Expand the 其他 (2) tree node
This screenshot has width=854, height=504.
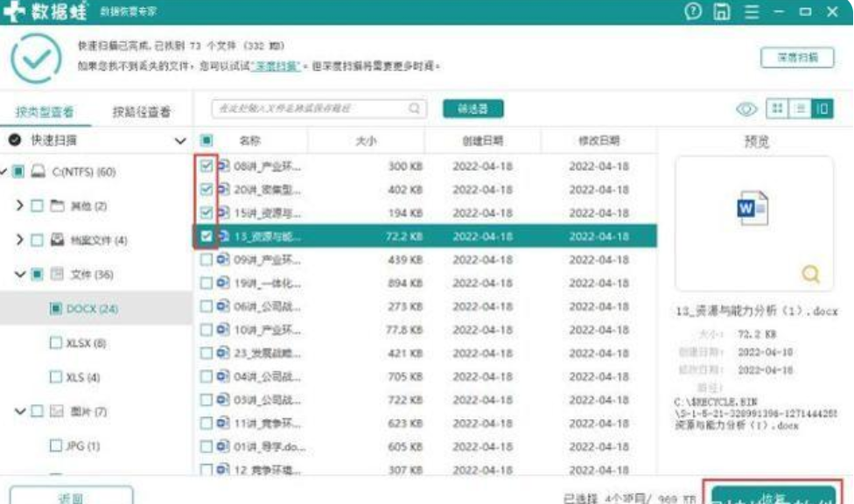pos(19,206)
